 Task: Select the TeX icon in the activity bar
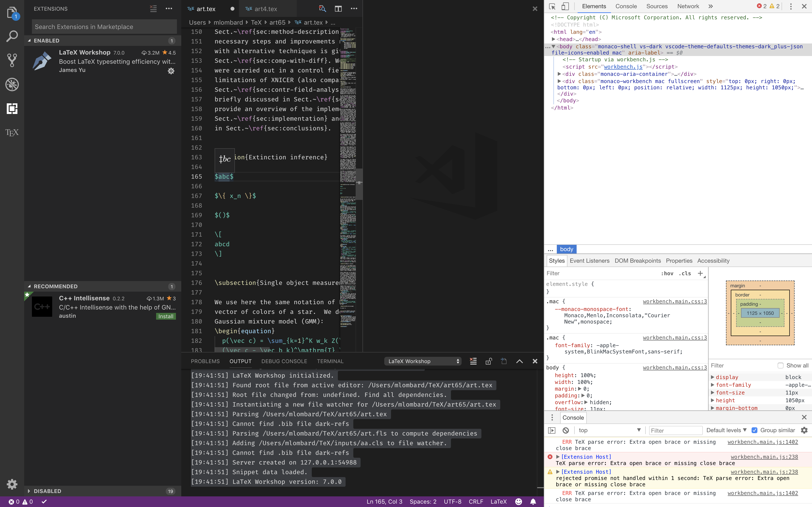click(x=12, y=132)
